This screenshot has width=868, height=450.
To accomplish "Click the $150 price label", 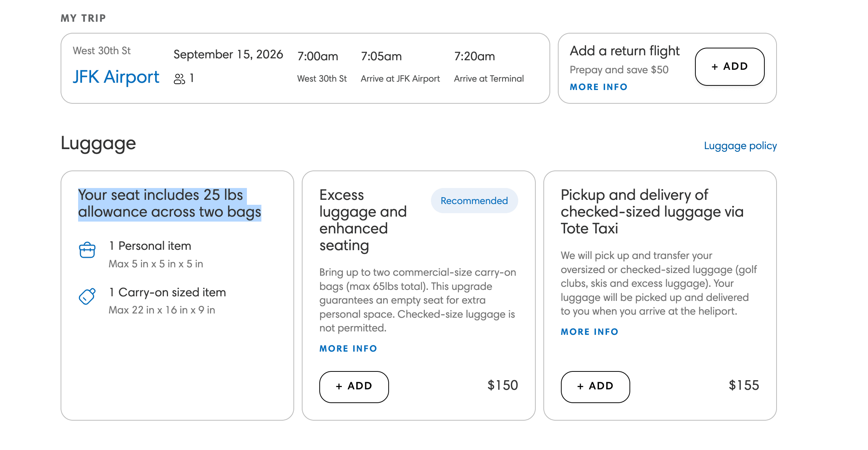I will coord(503,385).
